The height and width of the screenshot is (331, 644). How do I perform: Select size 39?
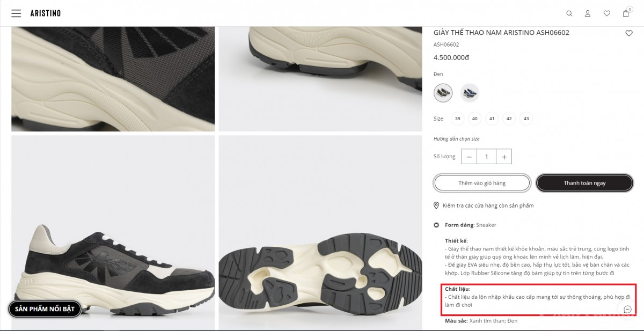coord(457,119)
